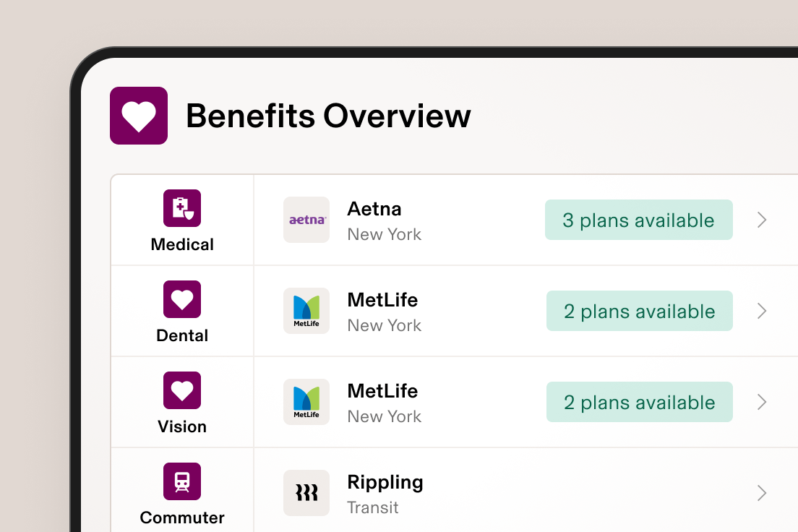798x532 pixels.
Task: Click the Aetna provider logo
Action: click(306, 220)
